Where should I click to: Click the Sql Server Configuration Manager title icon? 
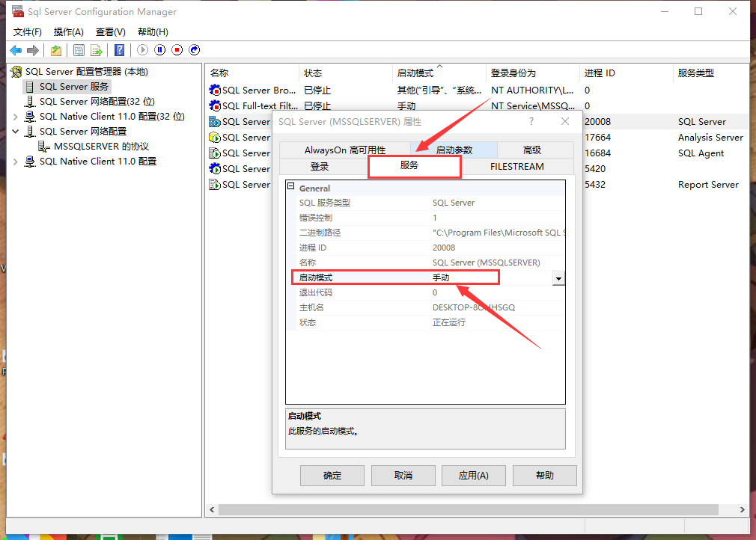tap(17, 11)
